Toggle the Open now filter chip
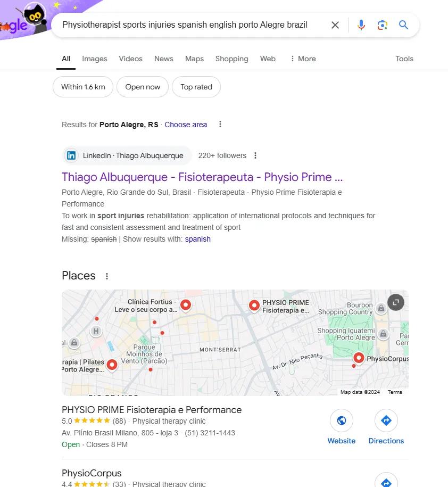 (x=143, y=87)
